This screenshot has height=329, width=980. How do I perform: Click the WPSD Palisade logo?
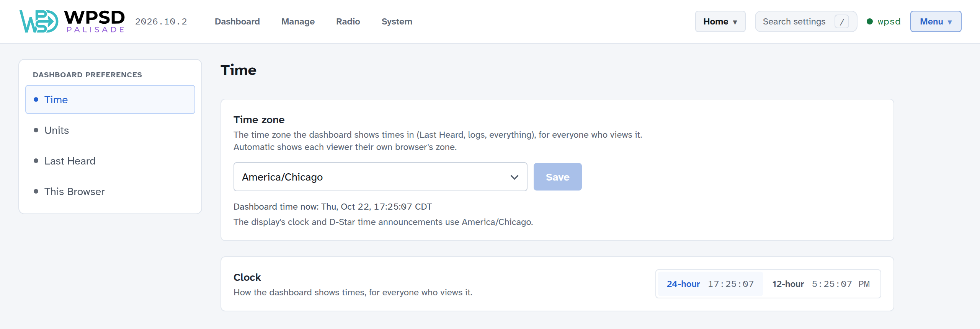[x=72, y=21]
